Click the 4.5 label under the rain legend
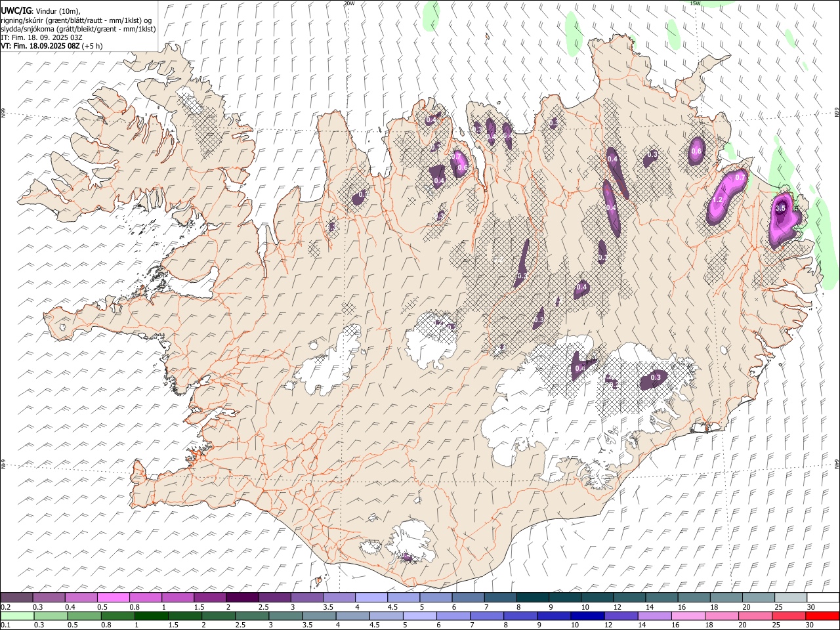The image size is (840, 630). tap(374, 625)
